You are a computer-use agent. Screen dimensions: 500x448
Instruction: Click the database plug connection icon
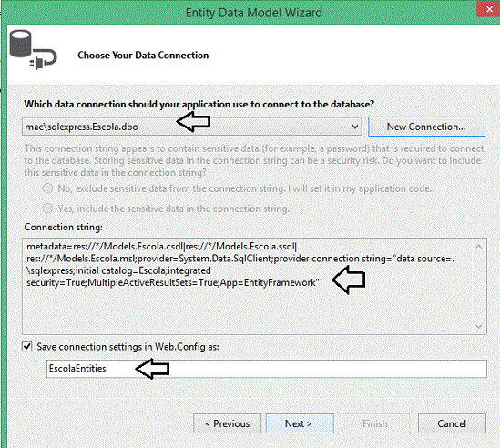33,50
